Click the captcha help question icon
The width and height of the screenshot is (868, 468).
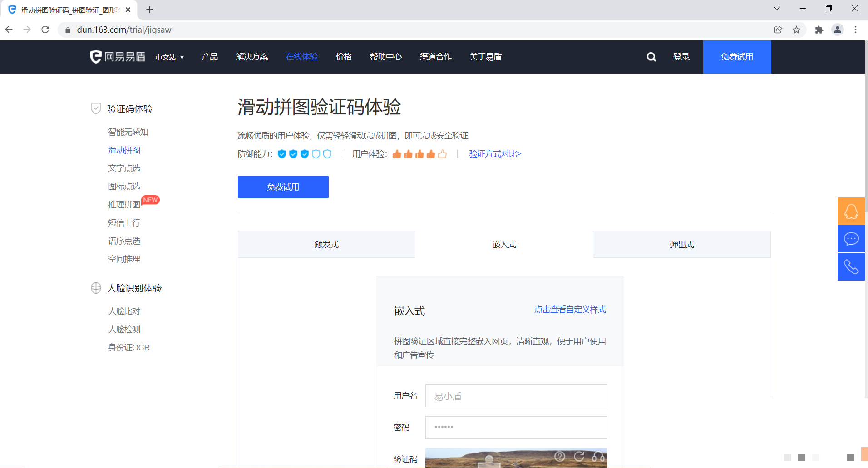click(560, 457)
